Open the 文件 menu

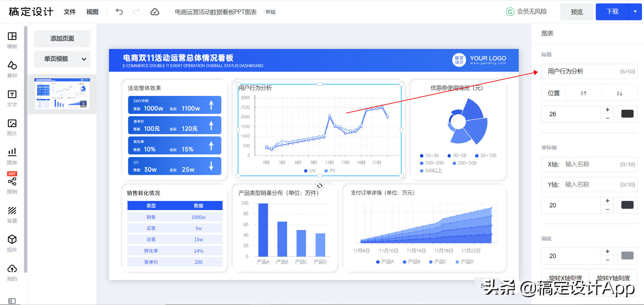pos(70,12)
